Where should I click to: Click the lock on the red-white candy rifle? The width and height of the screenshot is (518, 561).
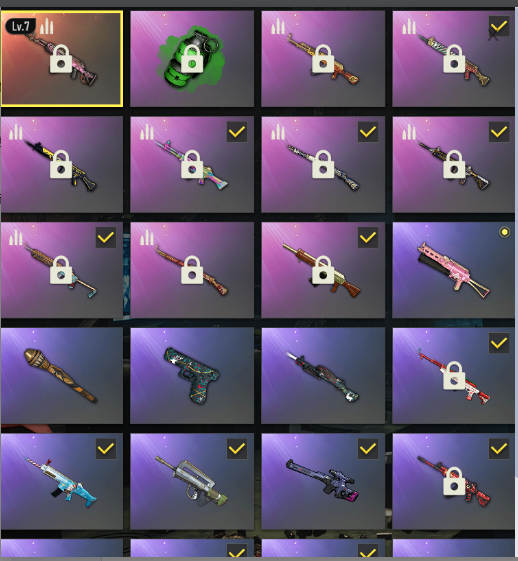point(454,376)
